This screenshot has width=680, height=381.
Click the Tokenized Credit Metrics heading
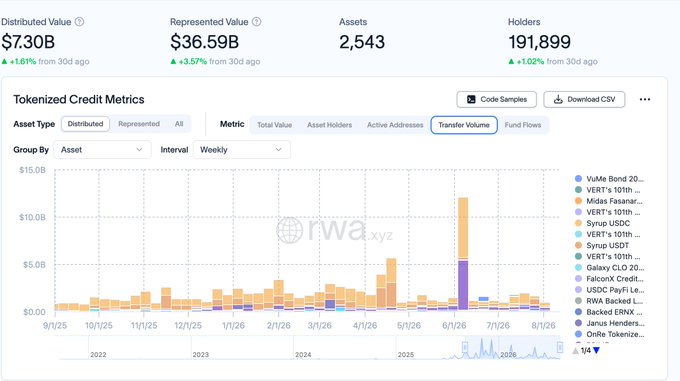tap(79, 99)
